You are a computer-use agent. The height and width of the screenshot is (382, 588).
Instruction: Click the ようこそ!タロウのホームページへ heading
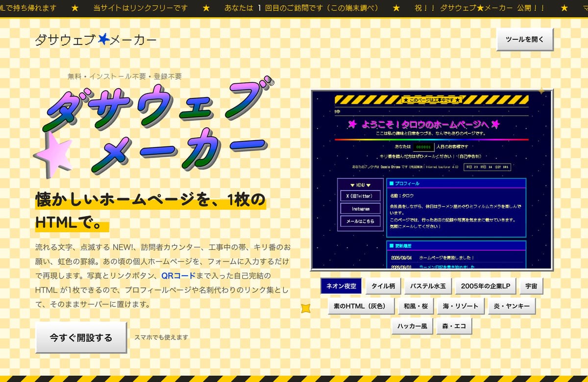pyautogui.click(x=424, y=124)
